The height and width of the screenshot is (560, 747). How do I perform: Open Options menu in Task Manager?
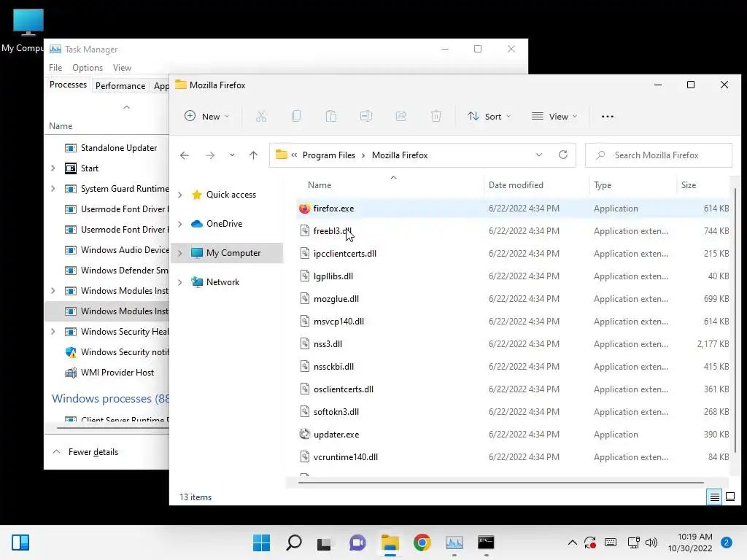(88, 68)
